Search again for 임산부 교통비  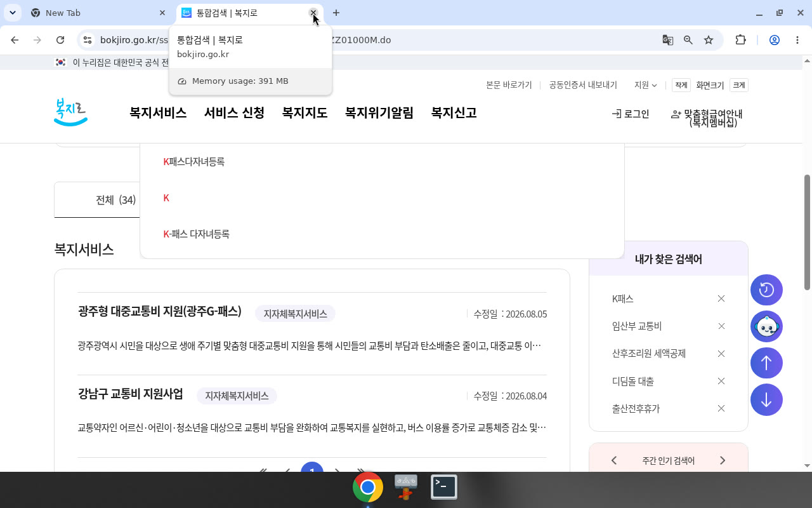(x=636, y=326)
